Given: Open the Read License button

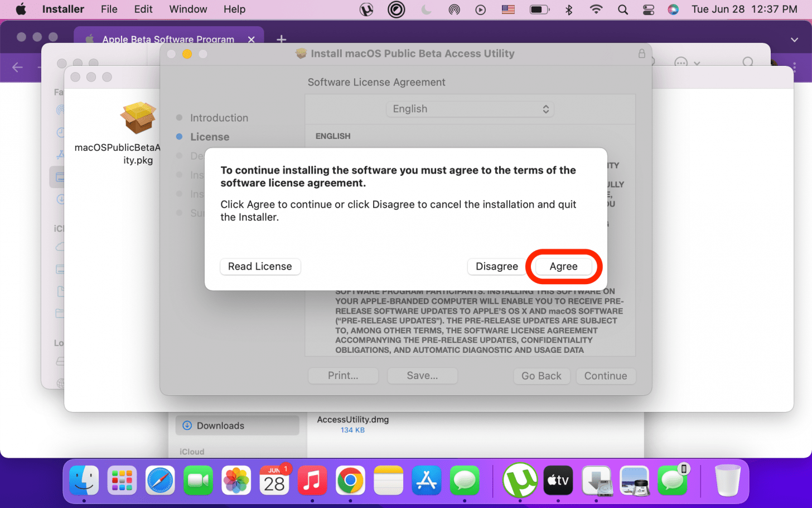Looking at the screenshot, I should point(260,266).
